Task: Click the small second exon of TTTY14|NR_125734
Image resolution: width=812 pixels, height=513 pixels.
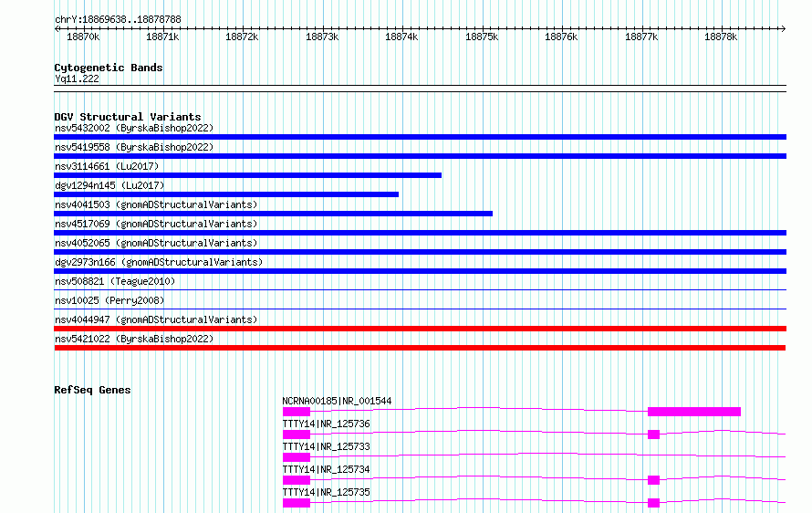Action: (653, 480)
